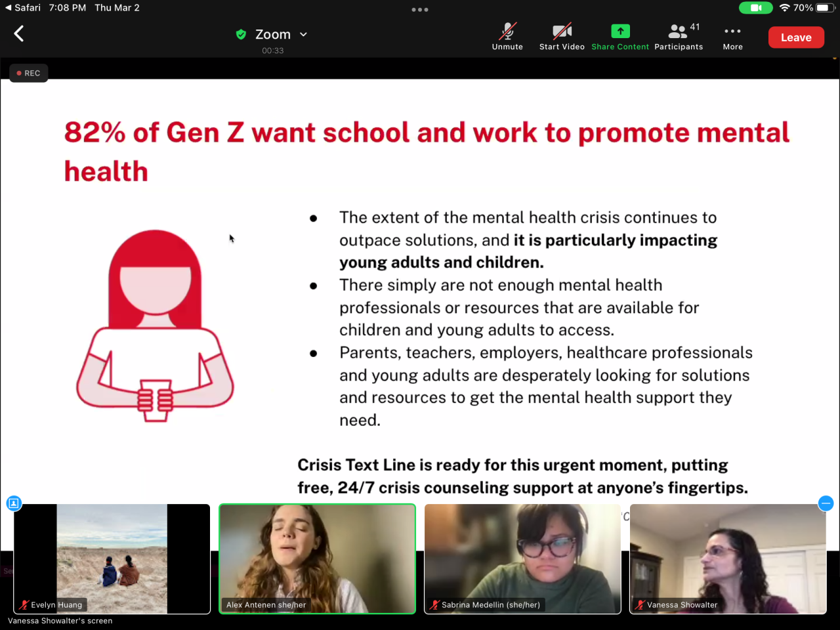Tap the muted mic icon beside Sabrina Medellin

click(x=434, y=605)
